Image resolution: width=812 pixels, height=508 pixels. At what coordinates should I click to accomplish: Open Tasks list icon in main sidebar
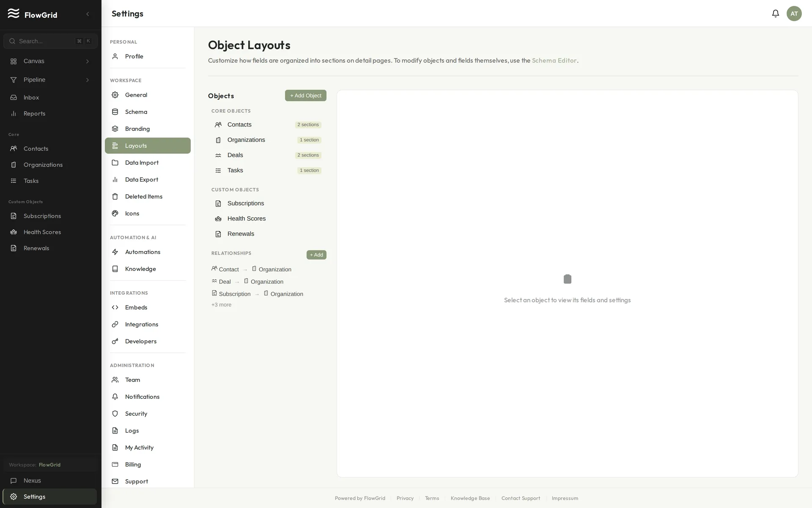(x=14, y=181)
